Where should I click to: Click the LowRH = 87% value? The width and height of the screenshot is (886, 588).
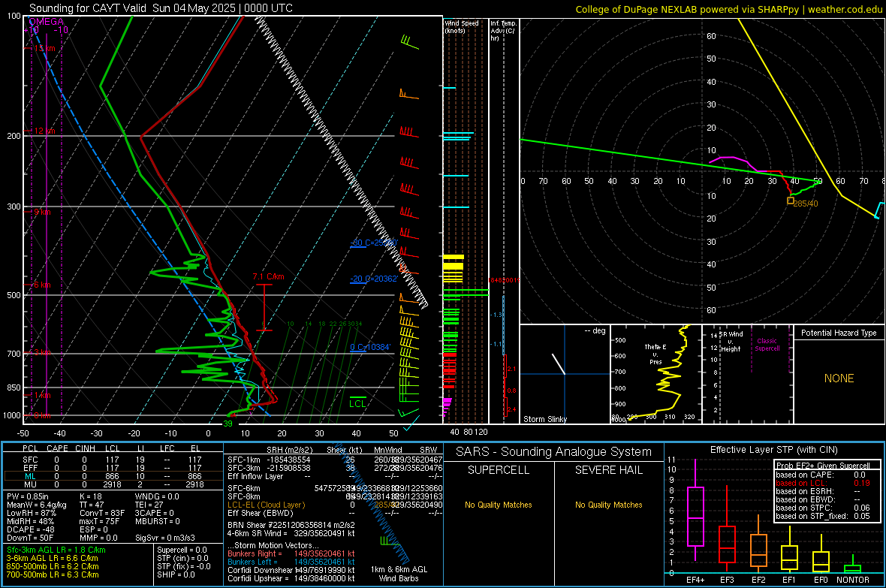pyautogui.click(x=32, y=513)
